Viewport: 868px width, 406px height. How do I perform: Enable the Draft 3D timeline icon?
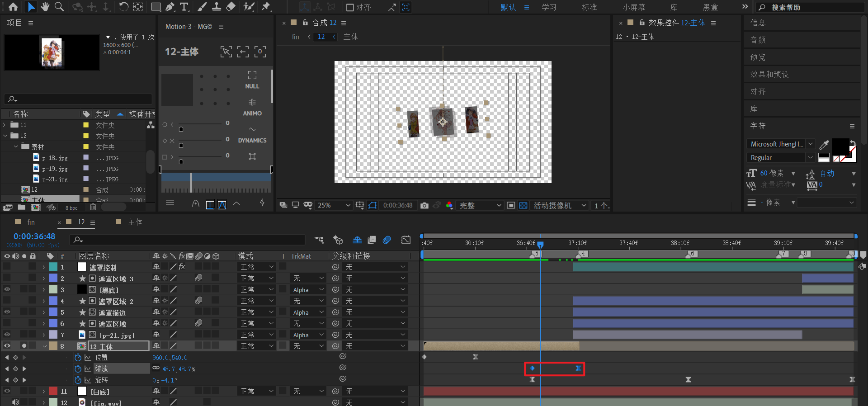tap(338, 240)
